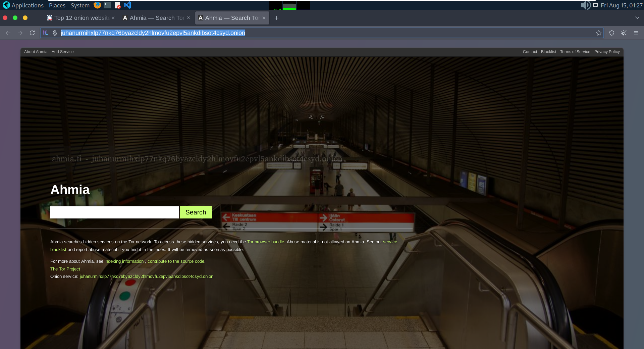Visit the Privacy Policy page

click(607, 52)
